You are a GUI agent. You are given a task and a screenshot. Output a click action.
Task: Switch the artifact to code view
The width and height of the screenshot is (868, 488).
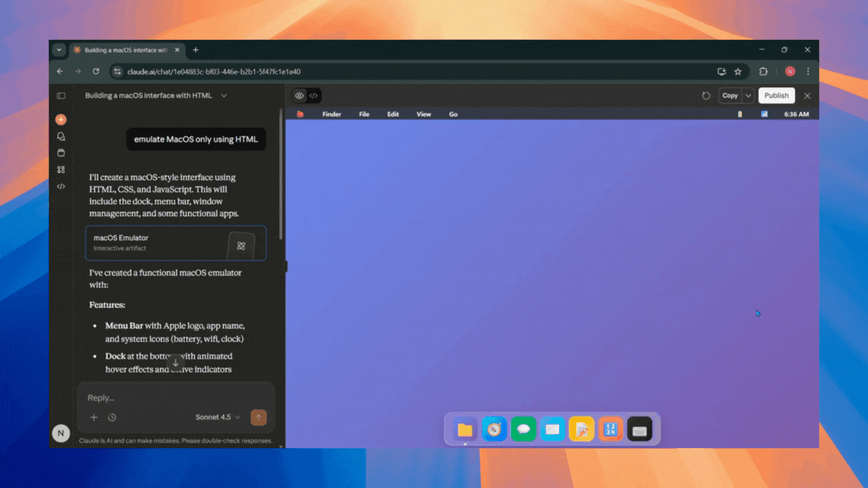(313, 96)
